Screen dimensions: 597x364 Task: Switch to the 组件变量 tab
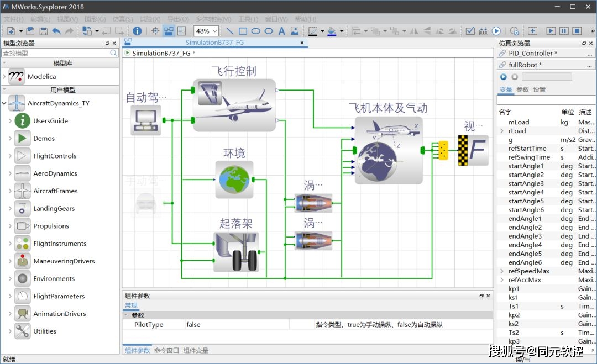coord(196,350)
